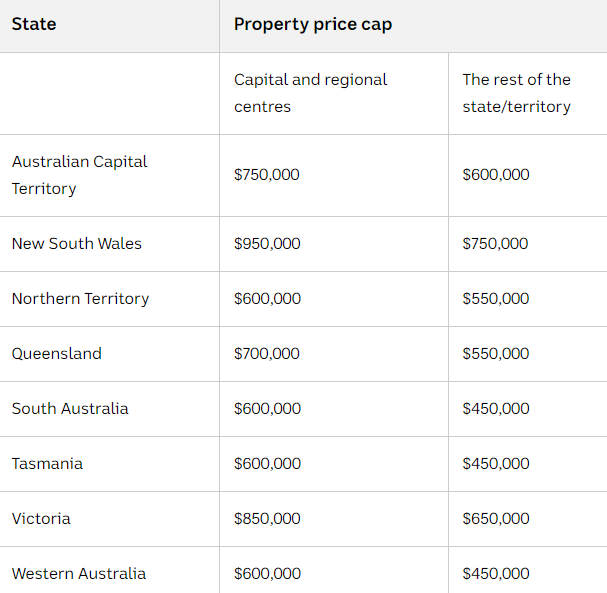Select the South Australia cell
607x593 pixels.
pyautogui.click(x=70, y=409)
